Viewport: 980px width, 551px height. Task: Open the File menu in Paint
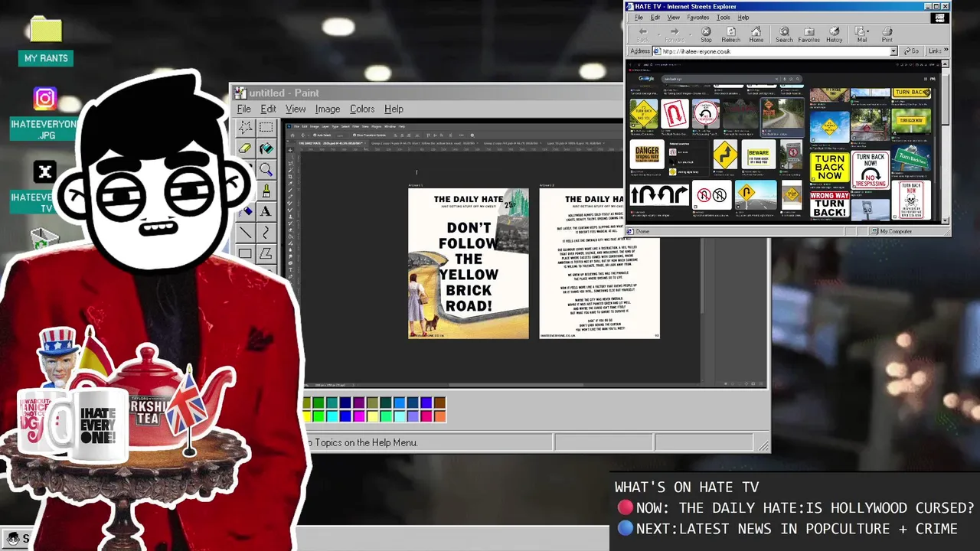click(243, 109)
